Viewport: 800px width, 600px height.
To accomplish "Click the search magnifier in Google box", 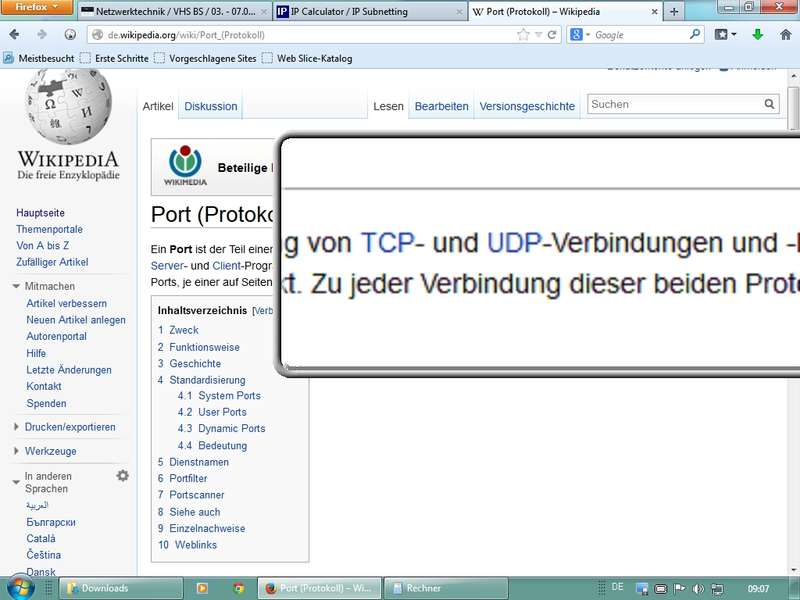I will tap(694, 34).
